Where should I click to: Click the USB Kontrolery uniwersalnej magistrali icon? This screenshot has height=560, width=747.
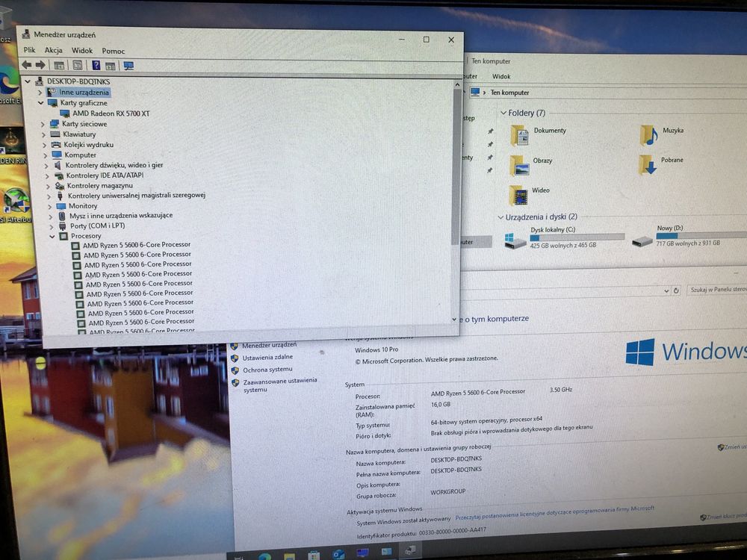[x=60, y=196]
